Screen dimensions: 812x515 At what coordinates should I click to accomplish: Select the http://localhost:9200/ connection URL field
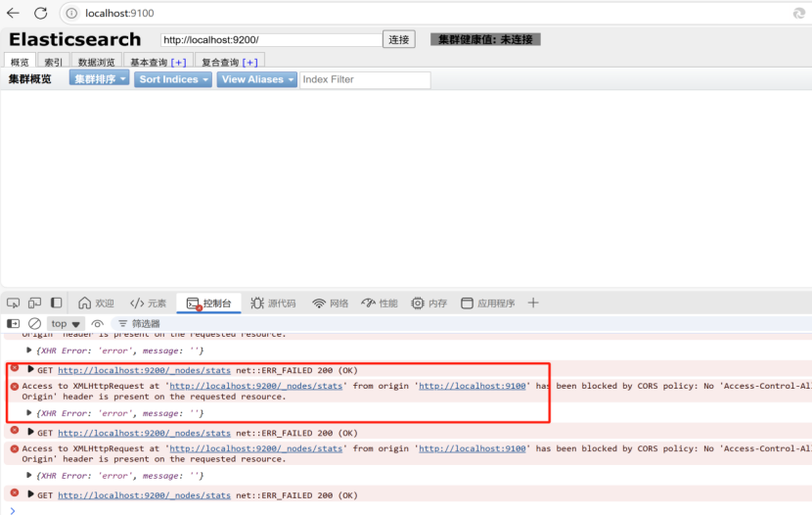(271, 40)
